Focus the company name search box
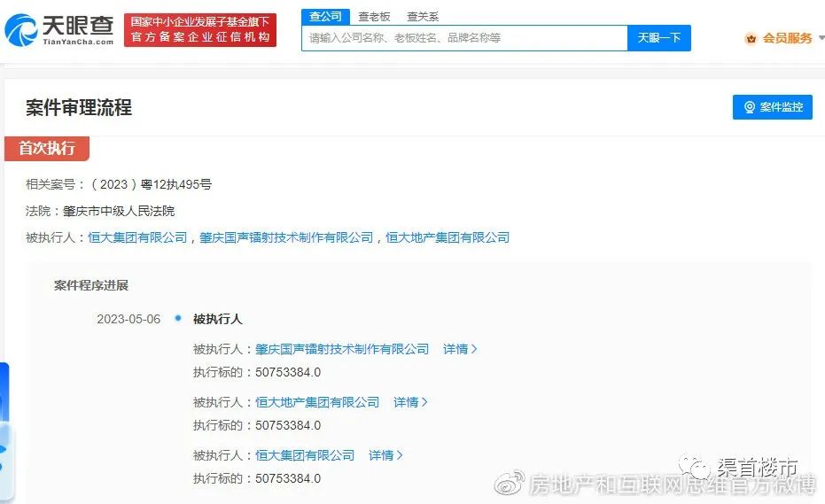 (464, 38)
